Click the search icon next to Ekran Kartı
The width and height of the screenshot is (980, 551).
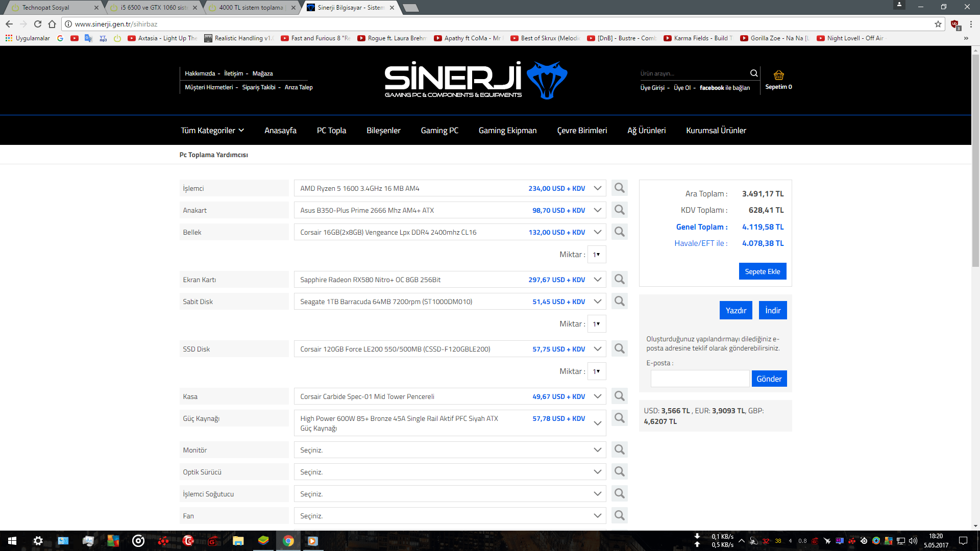[619, 280]
